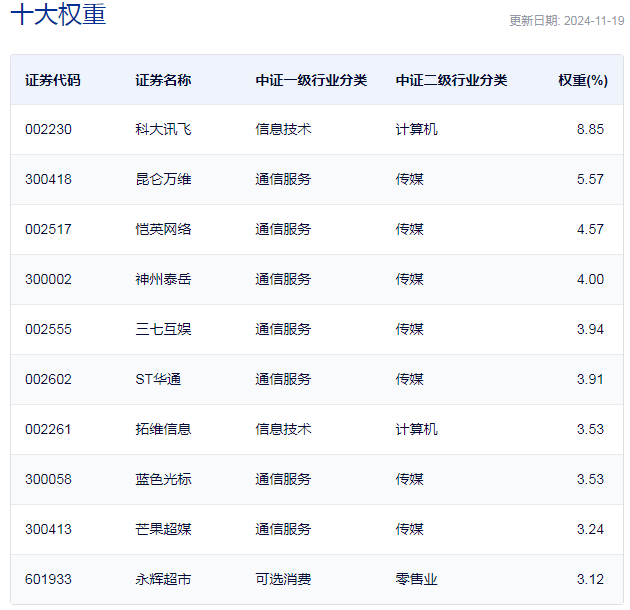Viewport: 630px width, 610px height.
Task: Click the 十大权重 section heading
Action: 58,16
